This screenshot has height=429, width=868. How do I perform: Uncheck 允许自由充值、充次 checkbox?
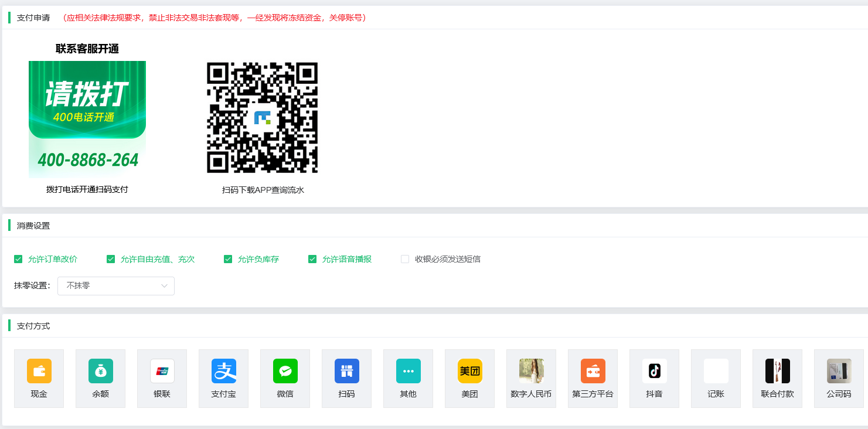[111, 259]
